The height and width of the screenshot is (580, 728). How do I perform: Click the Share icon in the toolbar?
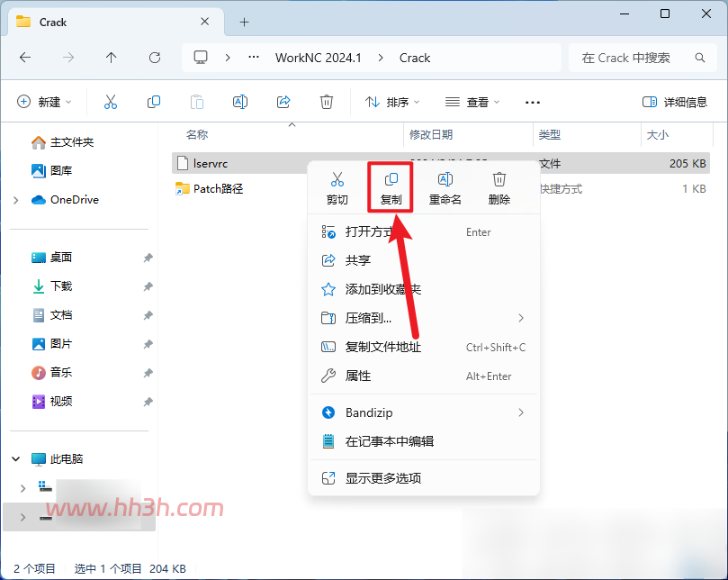pyautogui.click(x=283, y=102)
